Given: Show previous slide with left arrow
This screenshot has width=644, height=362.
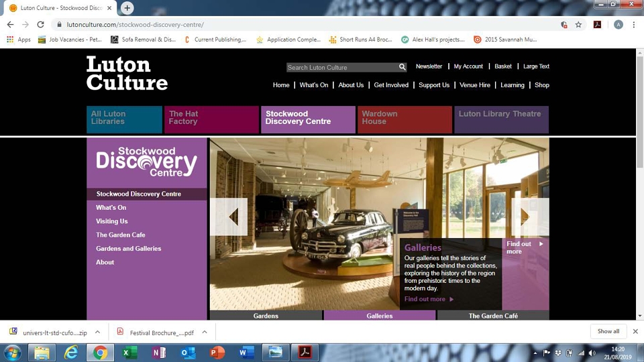Looking at the screenshot, I should coord(229,217).
